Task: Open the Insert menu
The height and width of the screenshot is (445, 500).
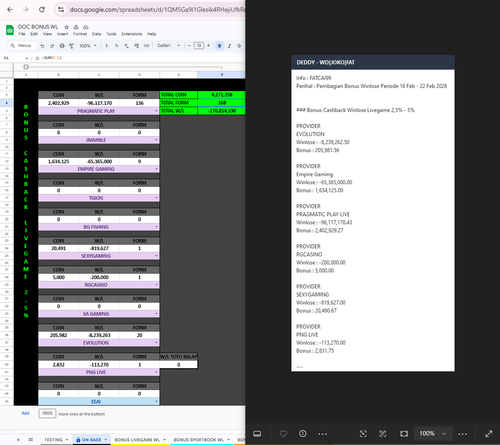Action: pyautogui.click(x=62, y=34)
